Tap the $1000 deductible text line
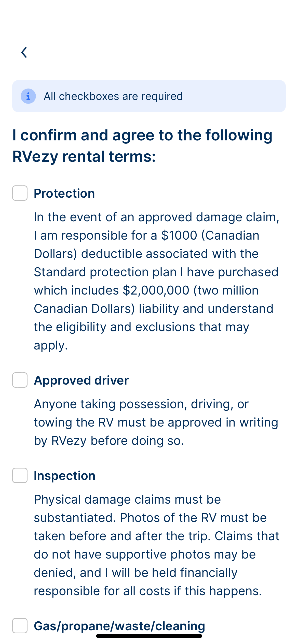The height and width of the screenshot is (644, 298). tap(146, 235)
